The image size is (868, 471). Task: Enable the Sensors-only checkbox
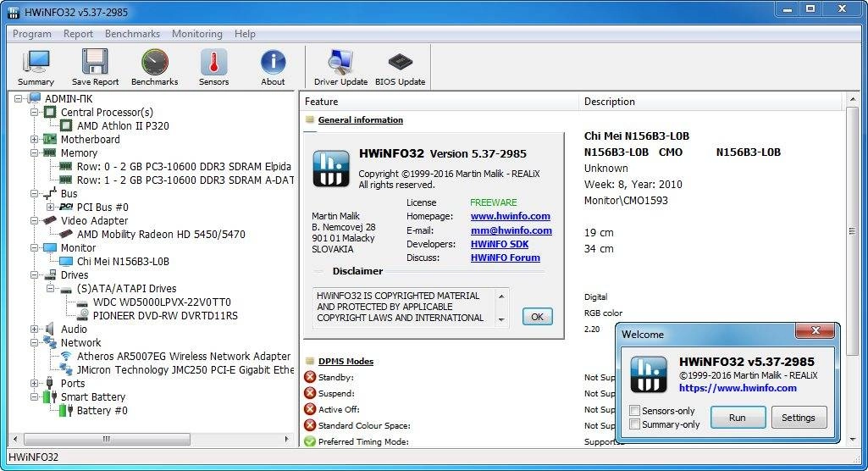(635, 411)
